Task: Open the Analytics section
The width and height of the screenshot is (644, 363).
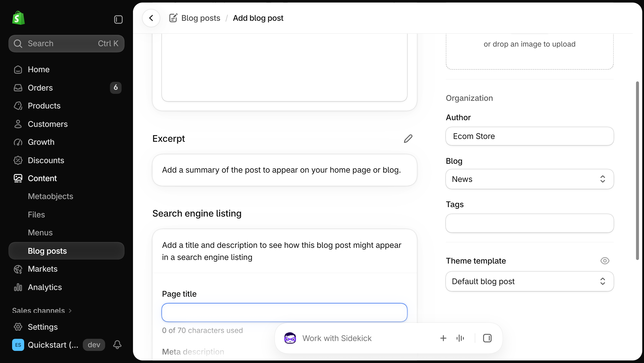Action: [x=66, y=287]
